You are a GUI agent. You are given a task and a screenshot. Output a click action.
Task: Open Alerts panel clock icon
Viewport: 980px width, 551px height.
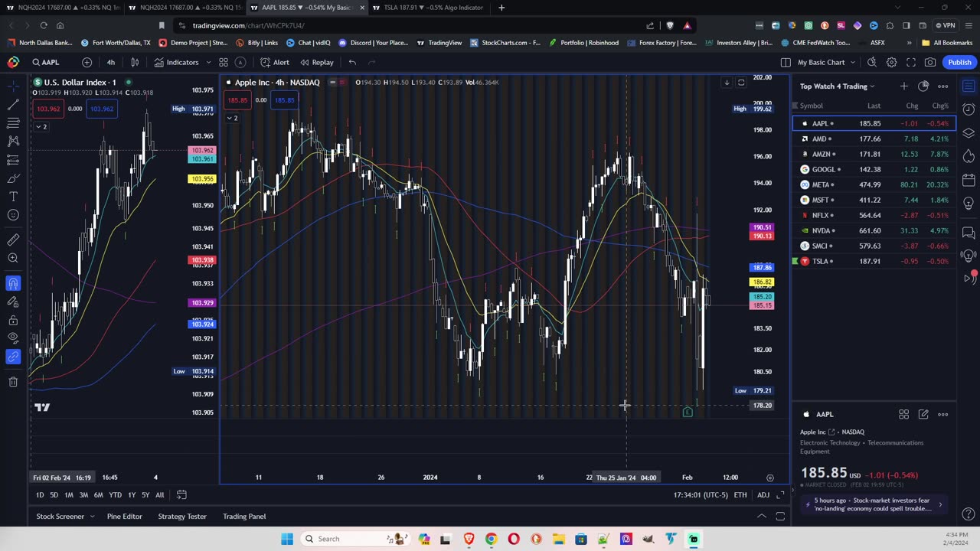969,109
